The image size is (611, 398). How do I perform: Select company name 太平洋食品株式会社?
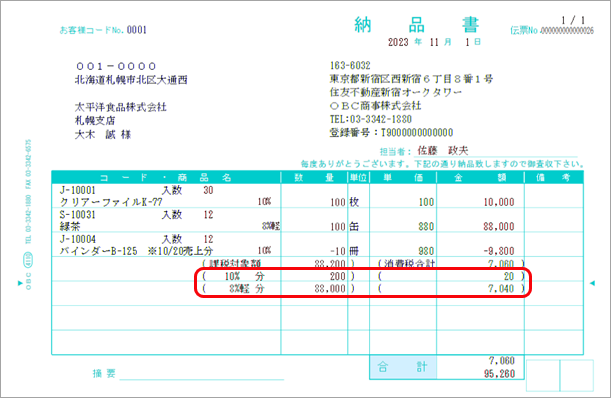120,107
